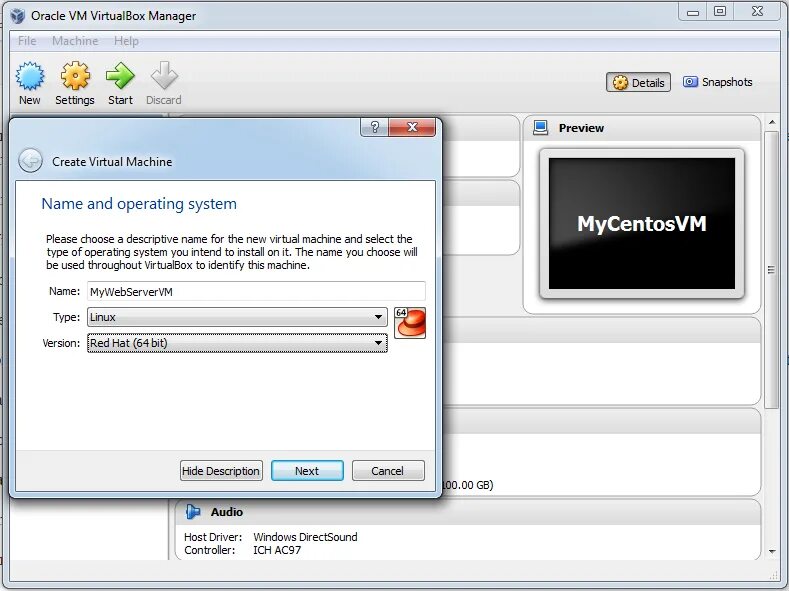
Task: Open the File menu
Action: click(27, 41)
